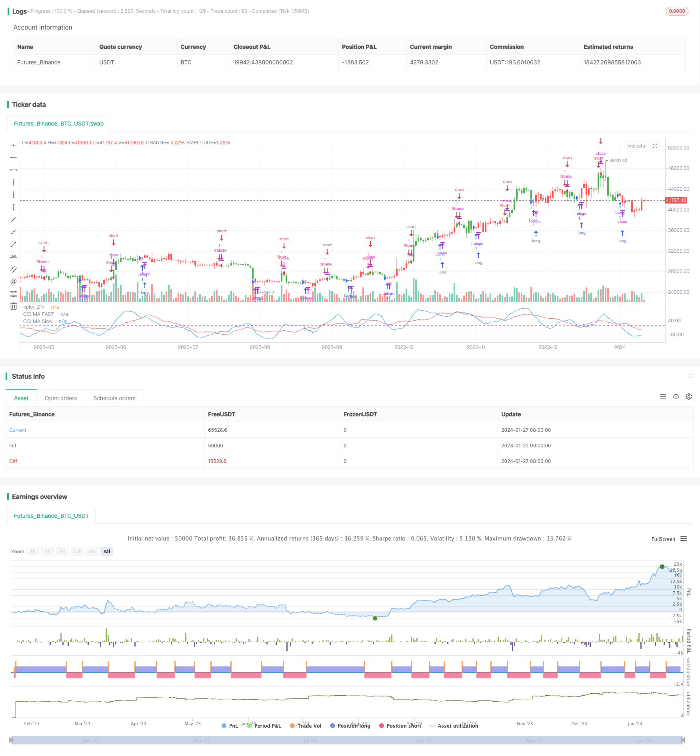Set earnings zoom to All

pyautogui.click(x=107, y=551)
